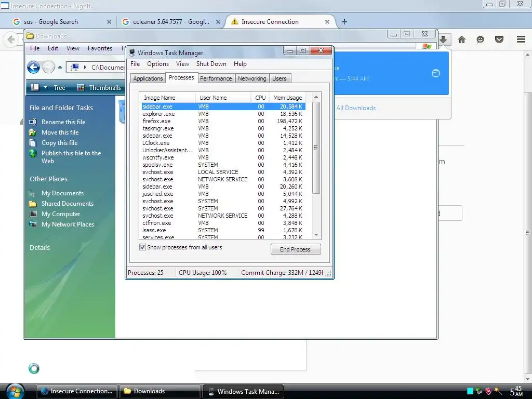The image size is (532, 399).
Task: Open Task Manager Help menu
Action: [x=240, y=64]
